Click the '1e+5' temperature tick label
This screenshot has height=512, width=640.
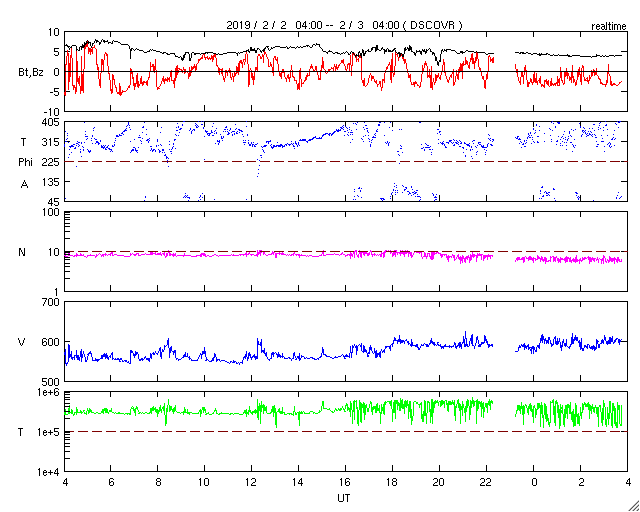pos(48,432)
